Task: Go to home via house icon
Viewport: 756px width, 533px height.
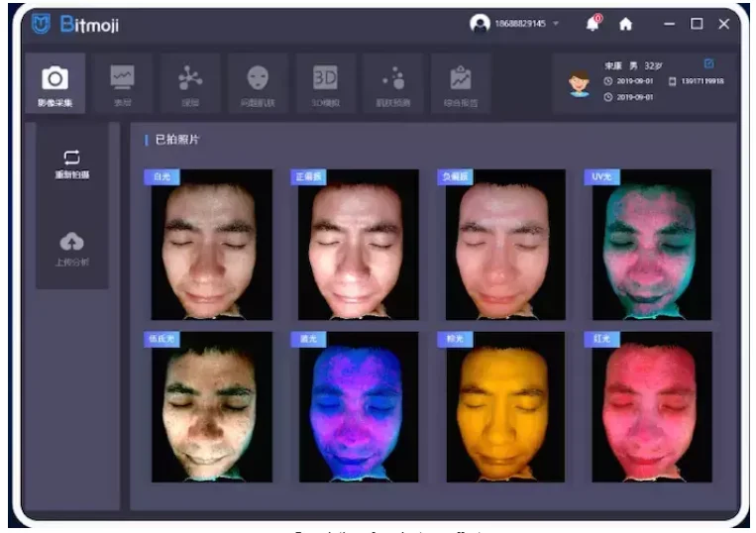Action: click(x=625, y=24)
